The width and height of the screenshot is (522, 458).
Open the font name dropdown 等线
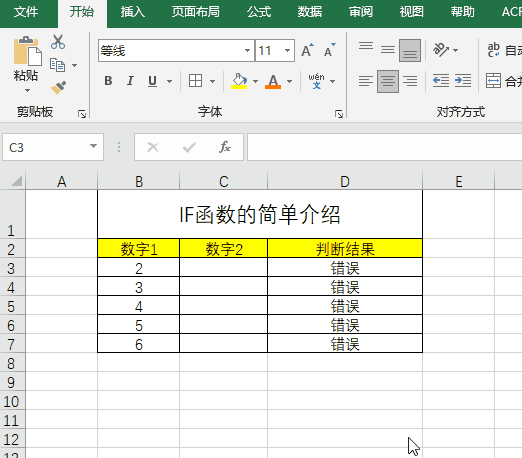point(247,51)
